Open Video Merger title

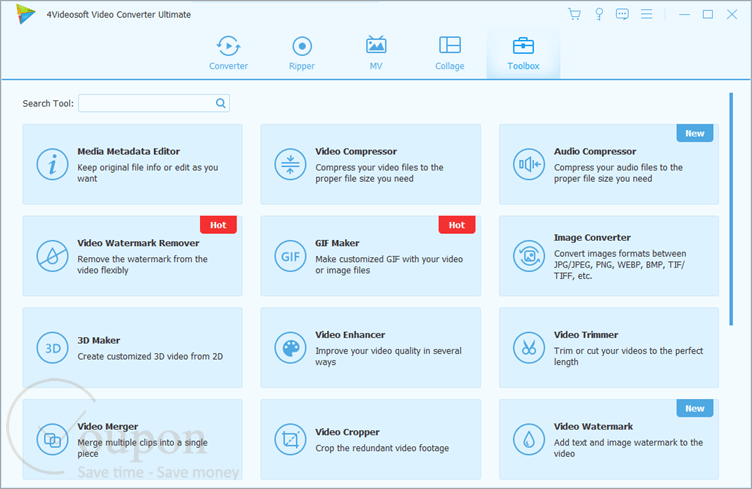pos(107,426)
